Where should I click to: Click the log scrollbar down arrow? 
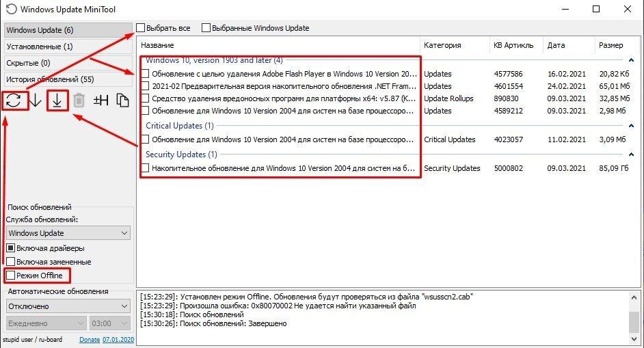[634, 339]
